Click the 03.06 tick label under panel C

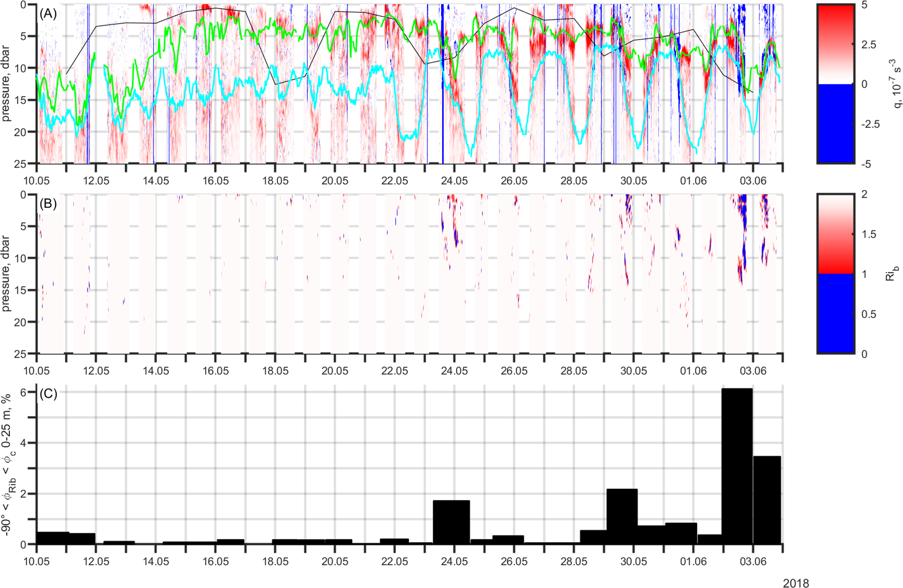(x=752, y=562)
